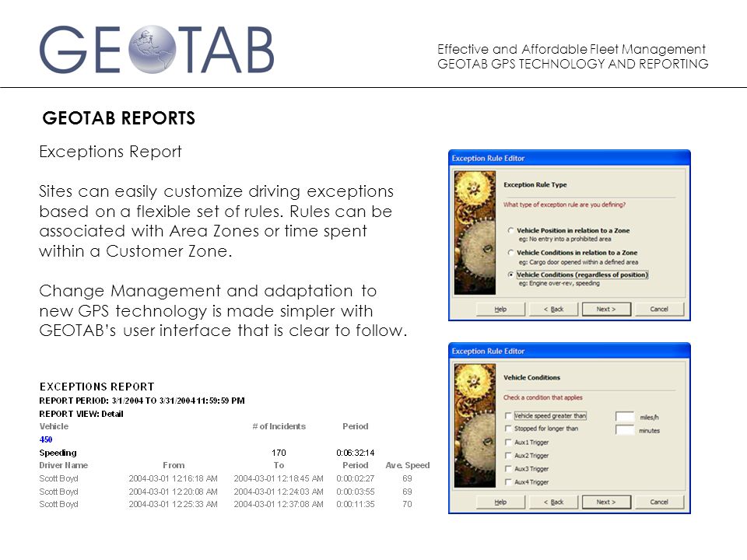Select Vehicle Conditions in relation to a Zone
This screenshot has height=560, width=747.
[x=510, y=253]
